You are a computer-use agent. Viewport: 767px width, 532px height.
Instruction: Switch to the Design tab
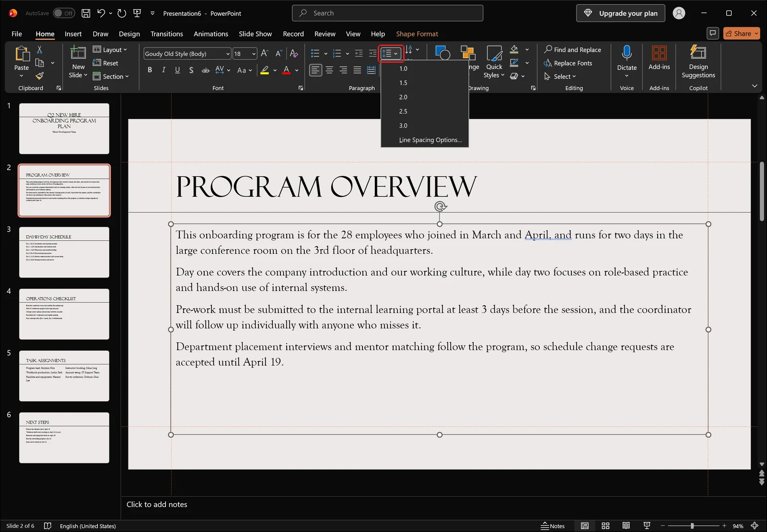click(129, 34)
